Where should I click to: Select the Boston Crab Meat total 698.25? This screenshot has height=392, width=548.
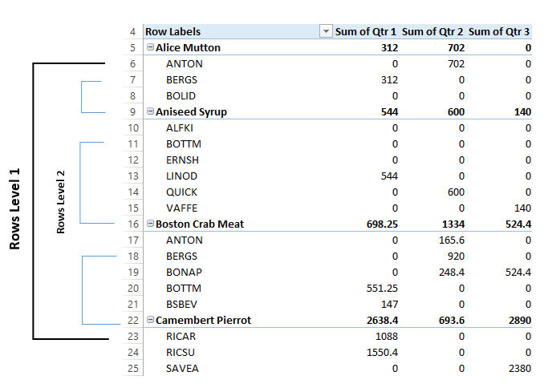tap(379, 224)
